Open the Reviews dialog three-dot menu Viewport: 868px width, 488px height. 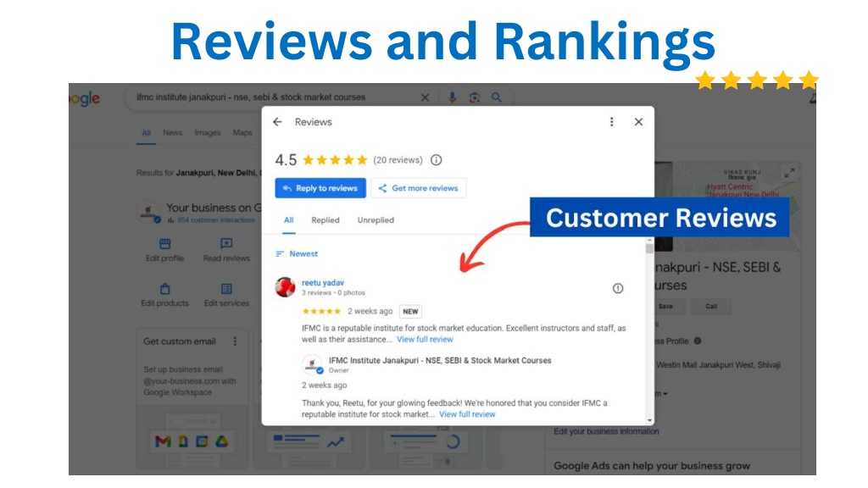[612, 122]
